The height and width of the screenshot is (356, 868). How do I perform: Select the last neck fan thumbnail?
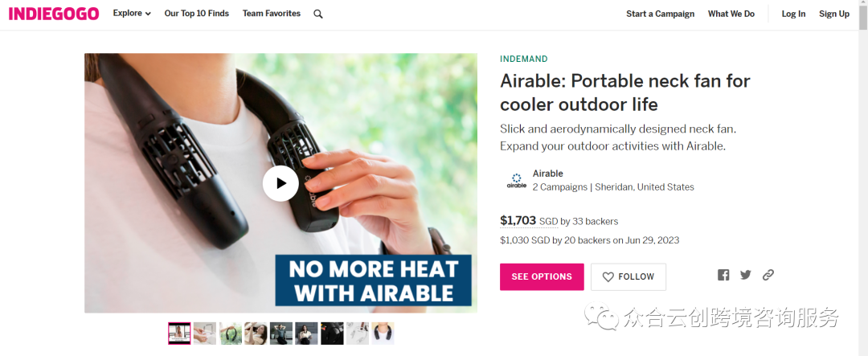(383, 333)
